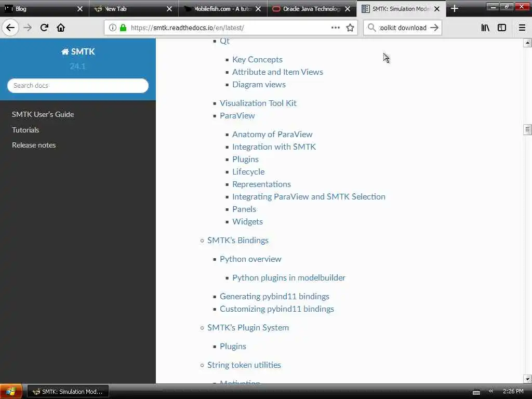The width and height of the screenshot is (532, 399).
Task: Open Integration with SMTK link
Action: 274,147
